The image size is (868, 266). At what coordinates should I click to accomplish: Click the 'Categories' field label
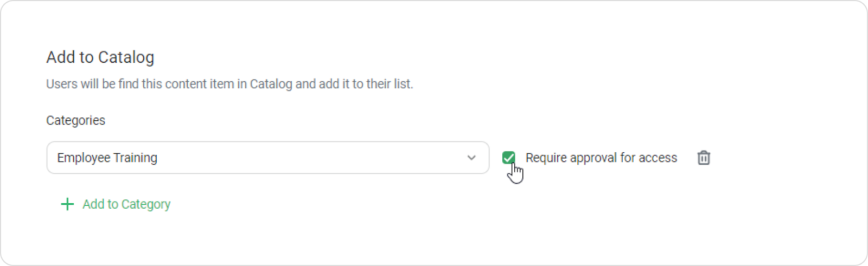[x=76, y=120]
